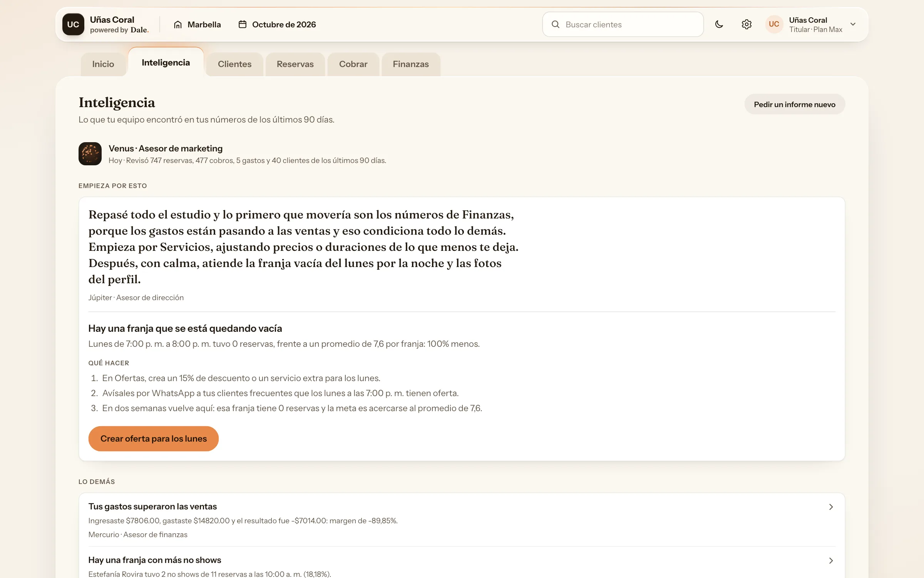Toggle dark mode with the moon icon
This screenshot has width=924, height=578.
coord(719,24)
